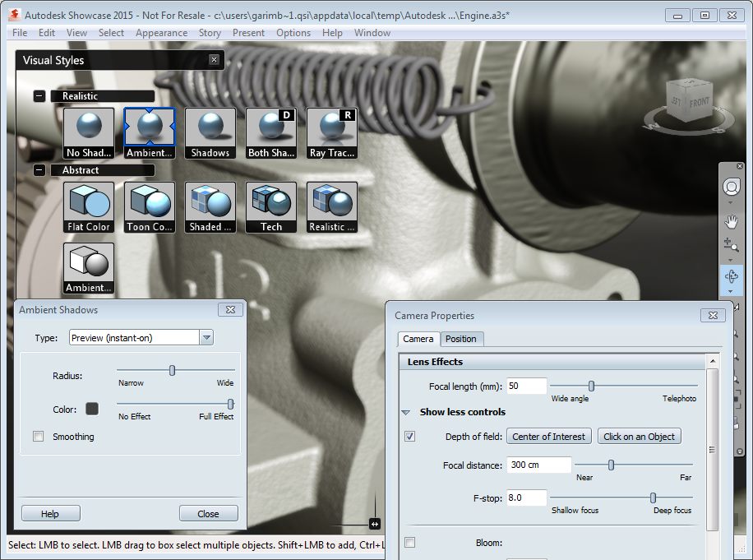753x560 pixels.
Task: Select the Ambient shadows realistic style
Action: [x=150, y=133]
